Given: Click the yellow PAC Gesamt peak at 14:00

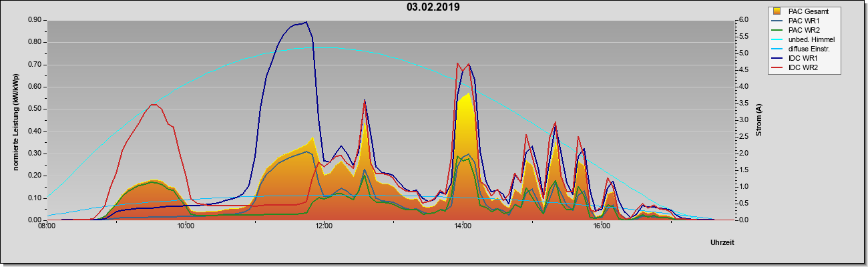Looking at the screenshot, I should (469, 93).
